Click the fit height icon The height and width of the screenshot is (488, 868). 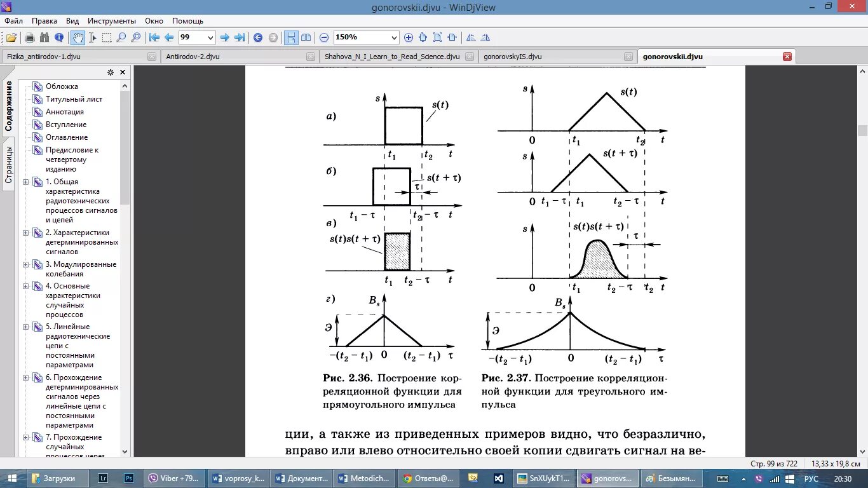point(437,37)
